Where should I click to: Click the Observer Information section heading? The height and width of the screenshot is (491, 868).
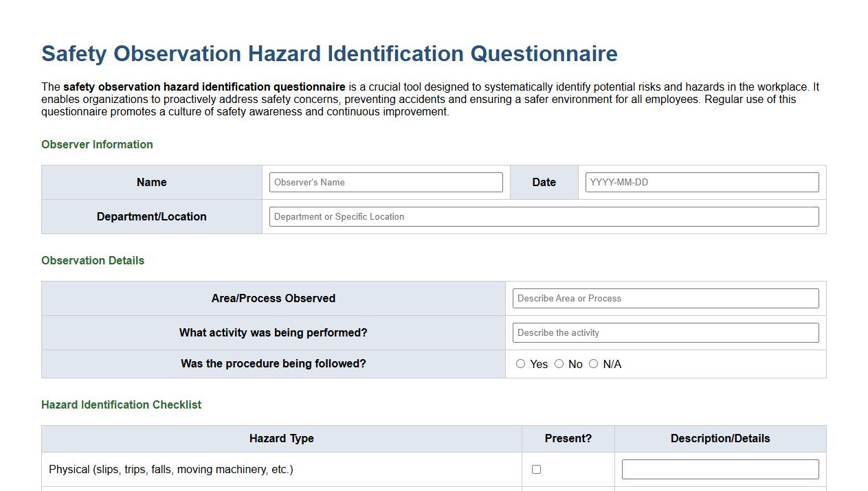pyautogui.click(x=97, y=144)
